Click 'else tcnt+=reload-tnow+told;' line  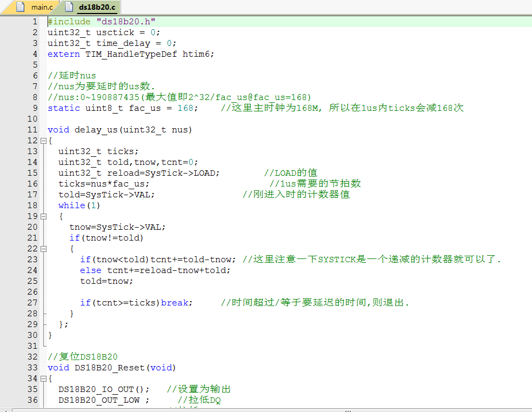pyautogui.click(x=155, y=270)
